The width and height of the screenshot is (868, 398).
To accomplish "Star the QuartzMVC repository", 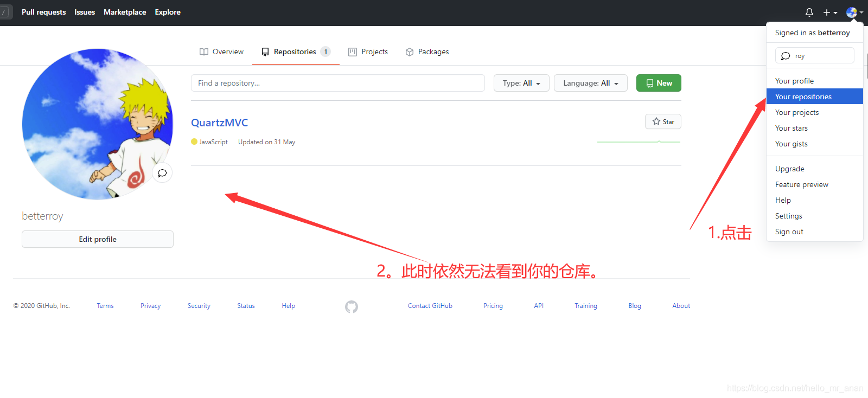I will (663, 121).
